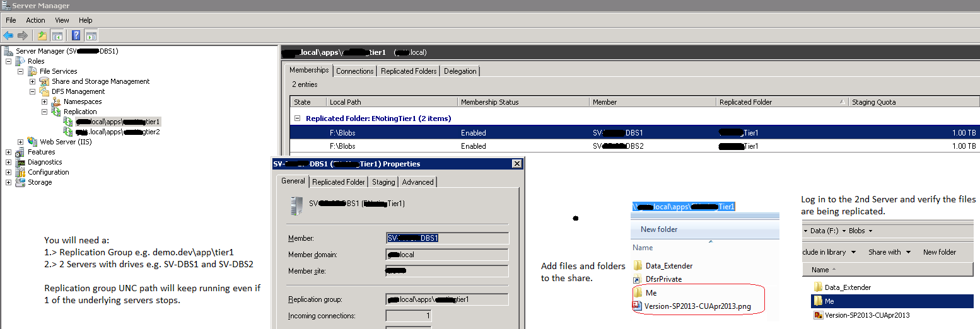Click the Web Server (IIS) icon
The width and height of the screenshot is (980, 329).
pyautogui.click(x=32, y=142)
